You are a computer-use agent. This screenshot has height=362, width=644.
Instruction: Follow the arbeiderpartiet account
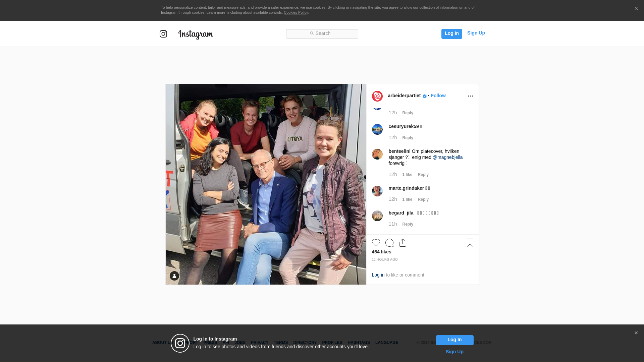pyautogui.click(x=438, y=96)
